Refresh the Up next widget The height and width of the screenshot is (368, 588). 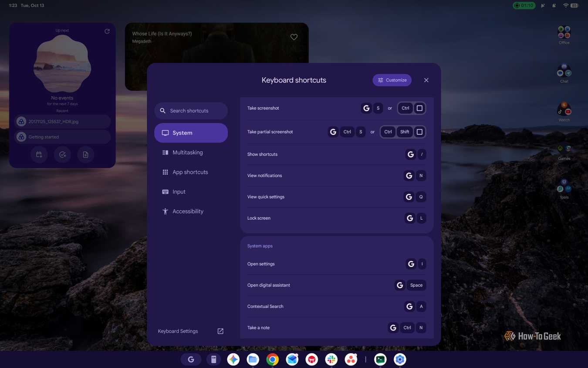point(107,31)
